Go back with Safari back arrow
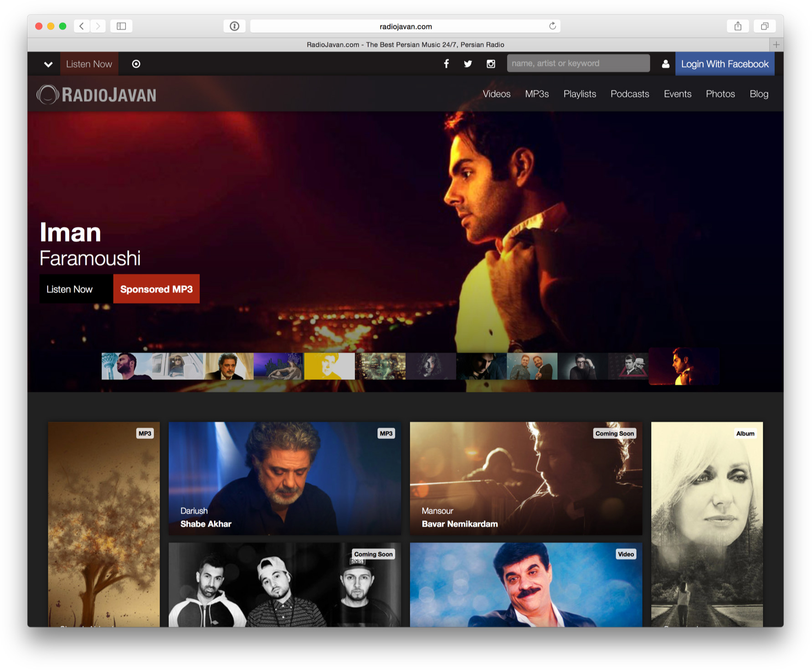 82,26
